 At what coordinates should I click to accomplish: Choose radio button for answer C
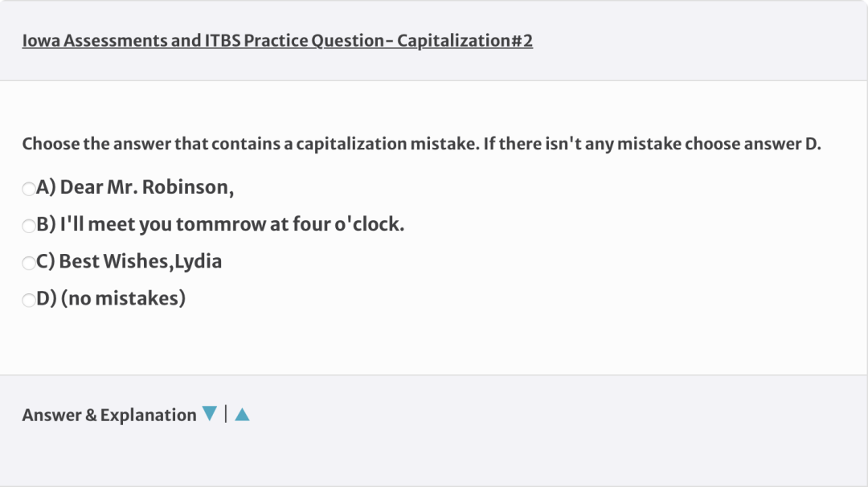tap(29, 263)
